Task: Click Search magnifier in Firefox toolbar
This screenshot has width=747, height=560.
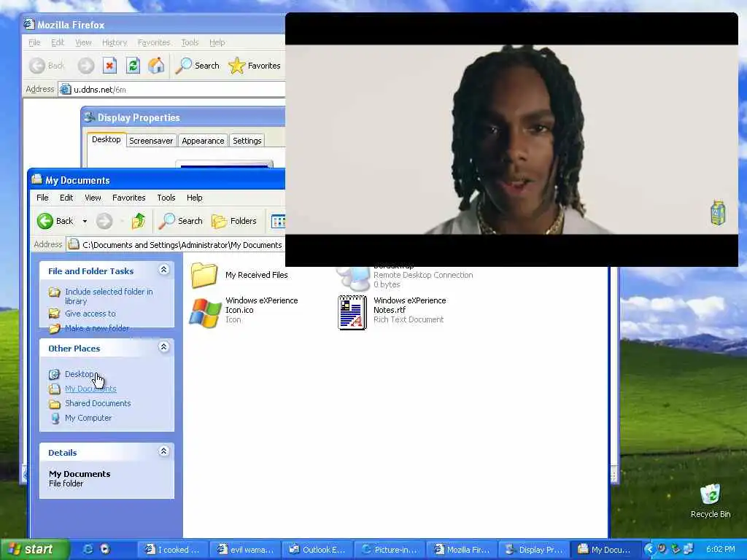Action: pyautogui.click(x=197, y=66)
